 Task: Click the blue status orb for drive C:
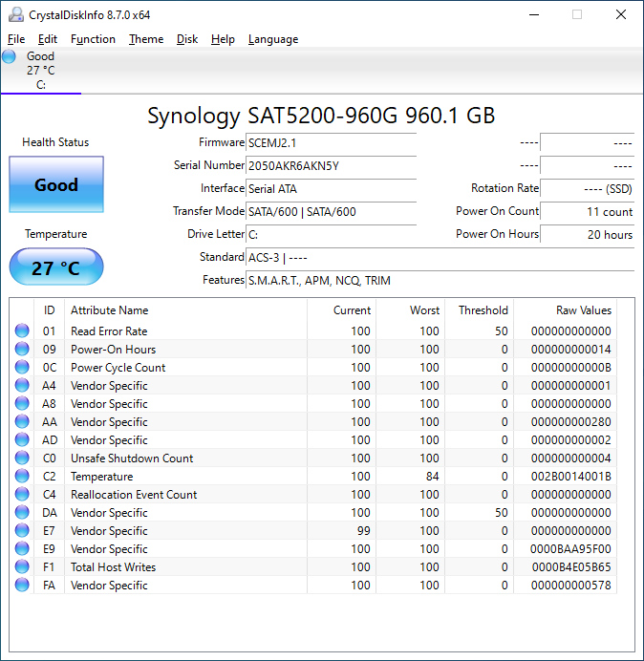(x=10, y=57)
